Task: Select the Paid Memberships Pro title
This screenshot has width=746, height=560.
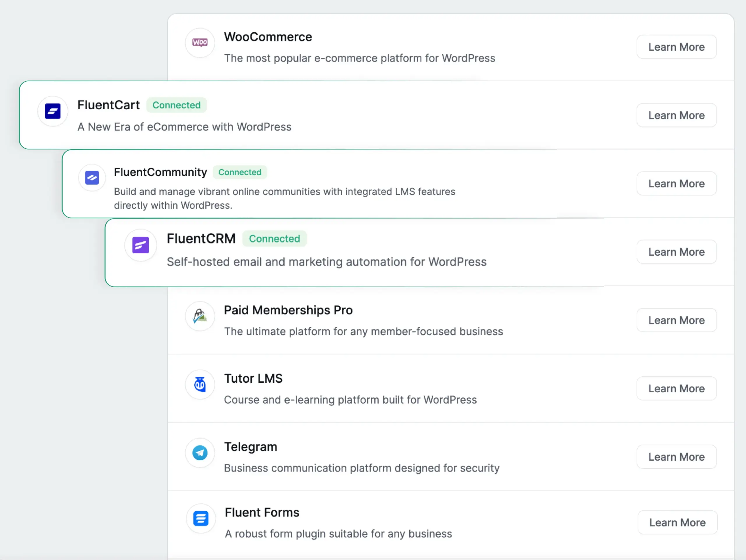Action: pos(288,310)
